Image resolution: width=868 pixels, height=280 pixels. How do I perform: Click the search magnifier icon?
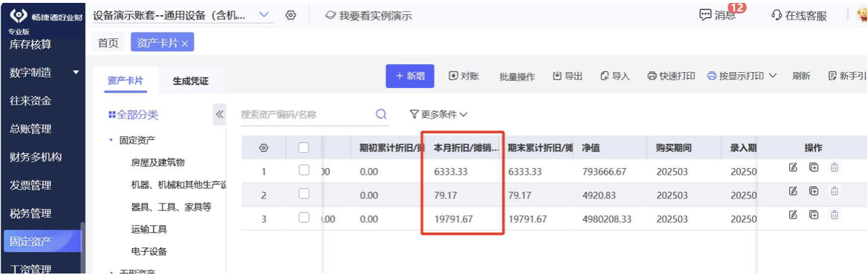point(381,114)
